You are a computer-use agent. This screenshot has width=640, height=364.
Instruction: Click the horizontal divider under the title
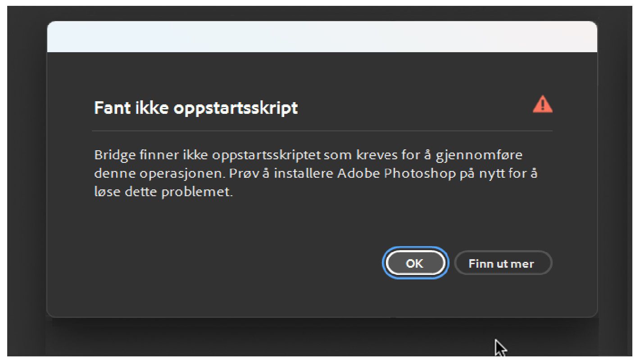[322, 130]
